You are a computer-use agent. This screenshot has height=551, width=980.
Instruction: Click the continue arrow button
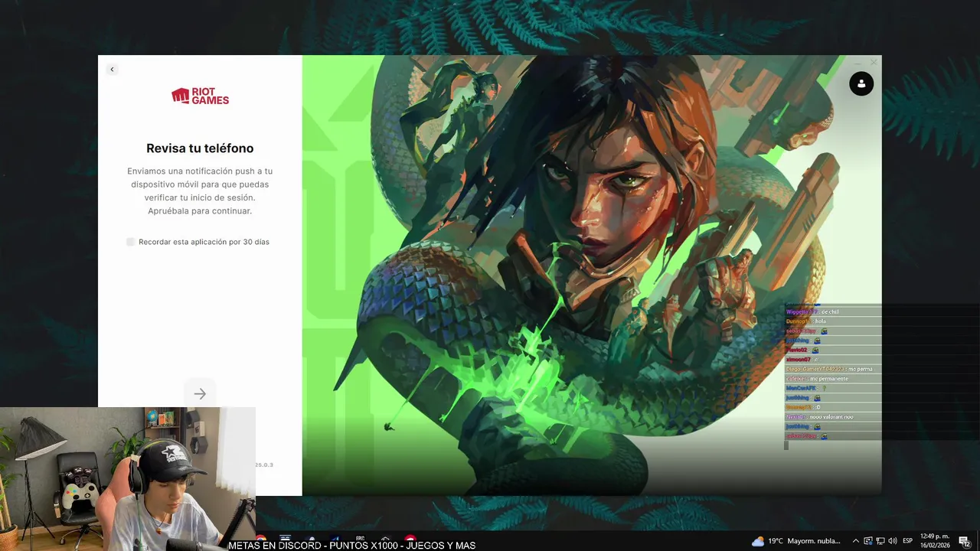[200, 393]
